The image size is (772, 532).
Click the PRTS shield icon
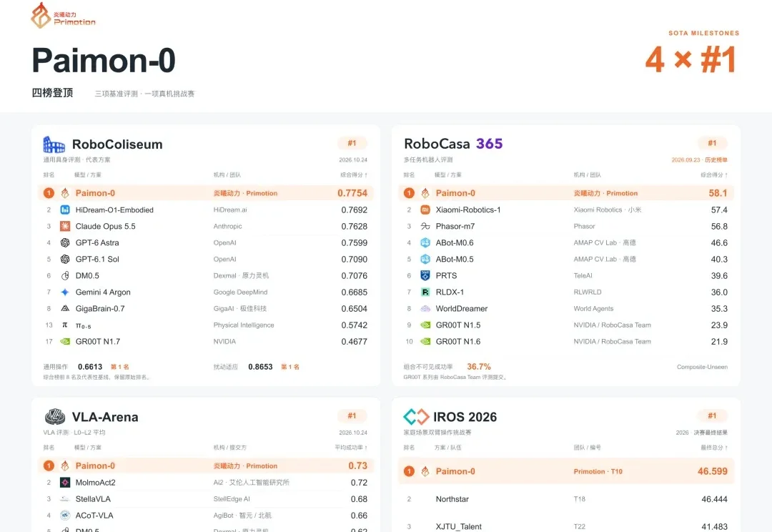click(x=425, y=275)
